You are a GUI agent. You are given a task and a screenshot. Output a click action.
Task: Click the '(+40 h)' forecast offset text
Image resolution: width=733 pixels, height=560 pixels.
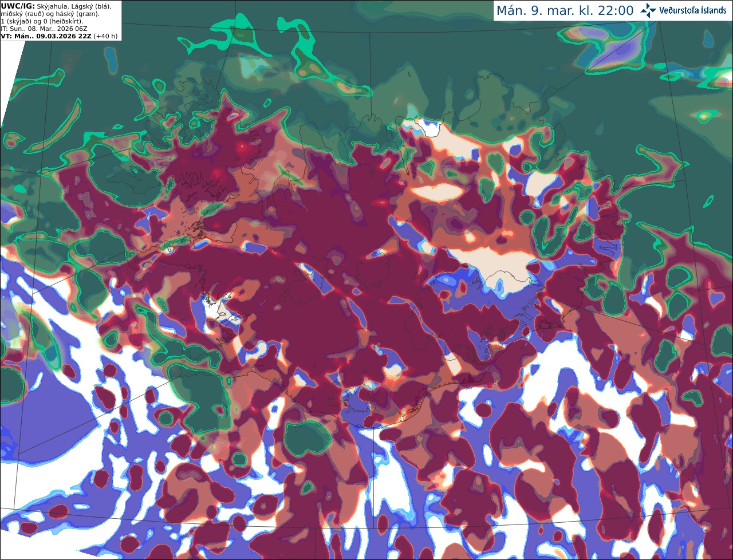pyautogui.click(x=106, y=36)
